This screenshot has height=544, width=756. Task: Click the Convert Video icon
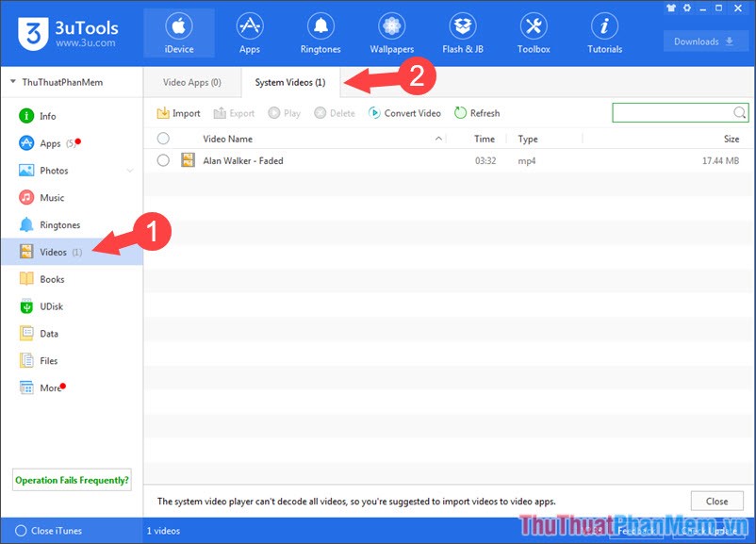375,113
